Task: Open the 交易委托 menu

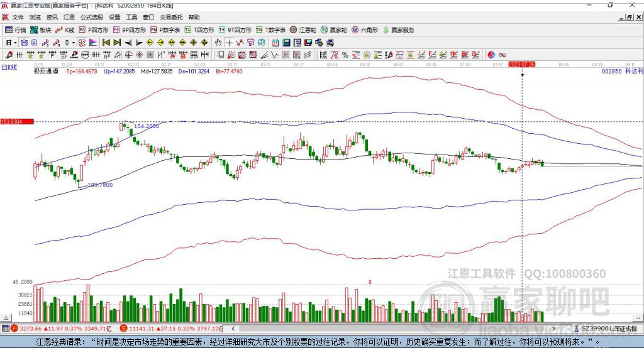Action: tap(171, 17)
